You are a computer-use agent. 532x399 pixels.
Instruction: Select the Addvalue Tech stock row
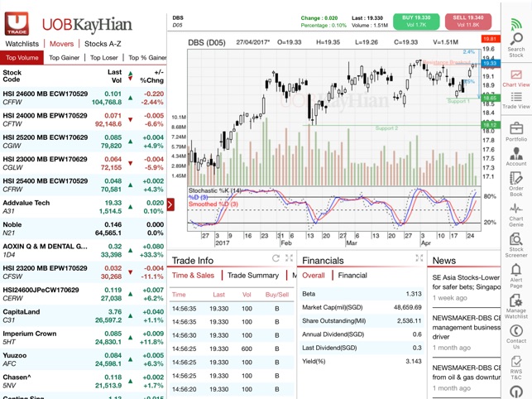click(83, 207)
